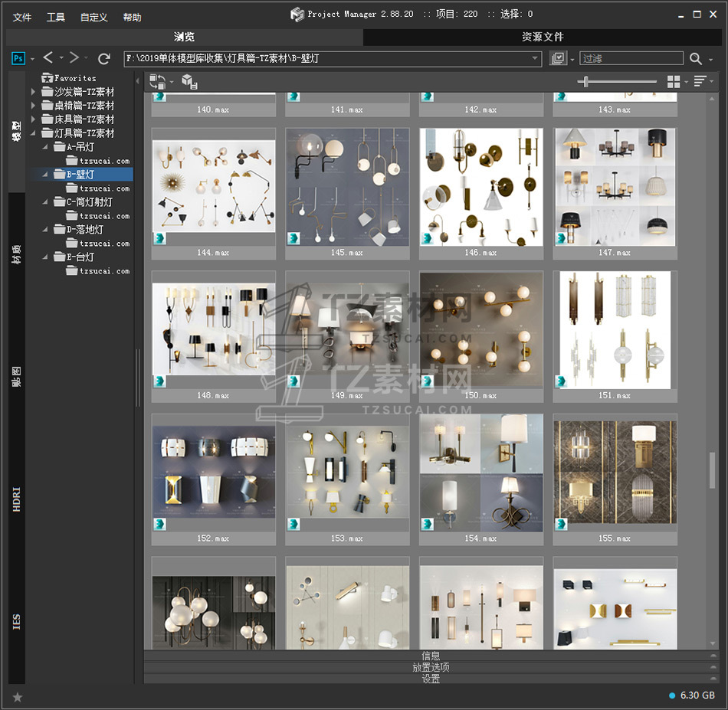The height and width of the screenshot is (710, 728).
Task: Switch to the 资源文件 tab
Action: click(543, 37)
